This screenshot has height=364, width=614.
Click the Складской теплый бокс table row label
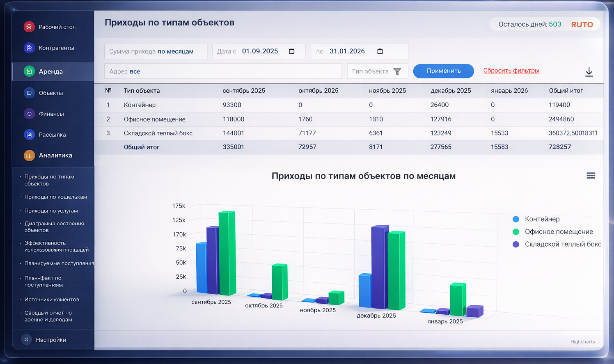pyautogui.click(x=158, y=133)
